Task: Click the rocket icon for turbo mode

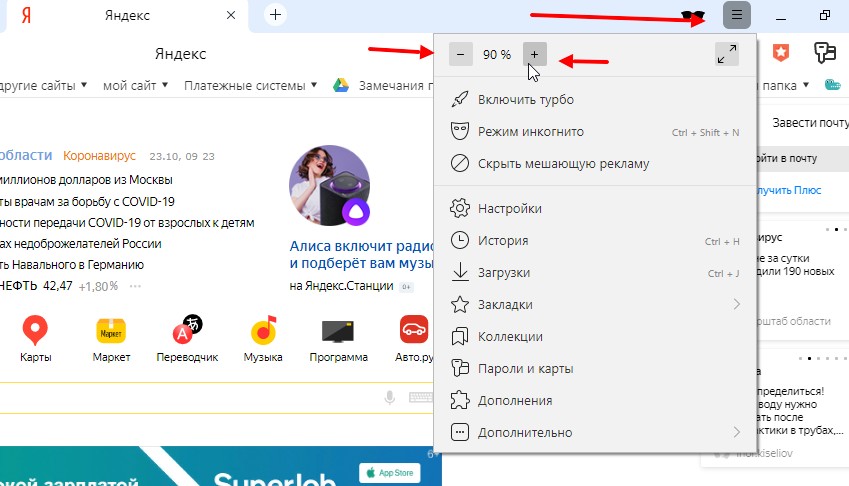Action: (460, 100)
